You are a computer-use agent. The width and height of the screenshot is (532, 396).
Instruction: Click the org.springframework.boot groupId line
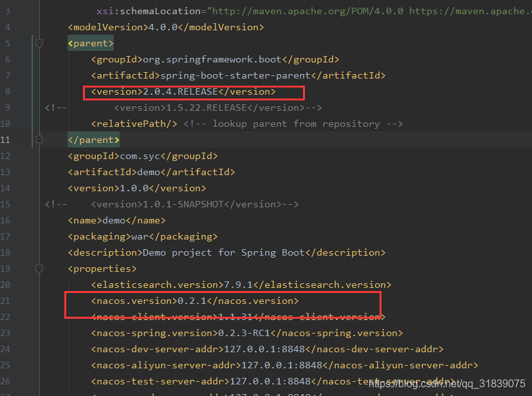(x=215, y=59)
